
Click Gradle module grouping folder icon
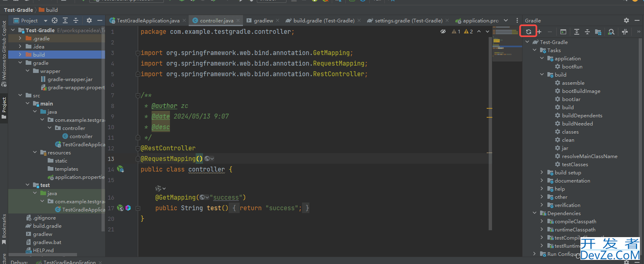coord(598,32)
